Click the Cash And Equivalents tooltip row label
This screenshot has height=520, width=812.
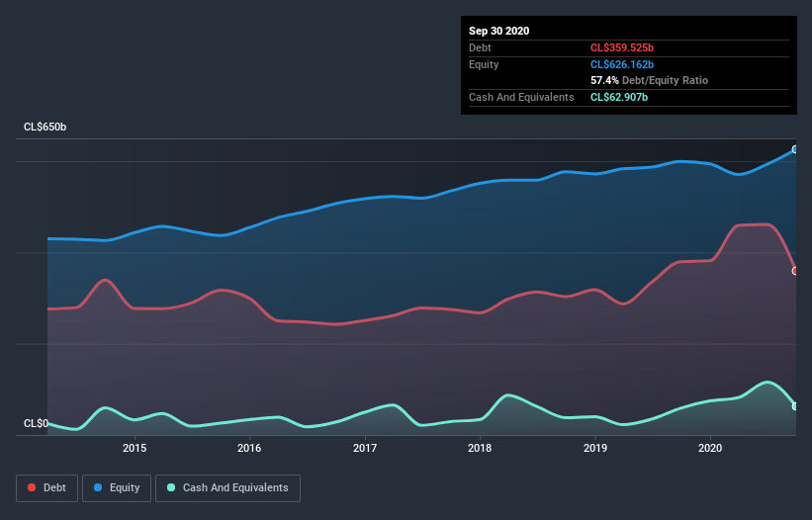521,97
